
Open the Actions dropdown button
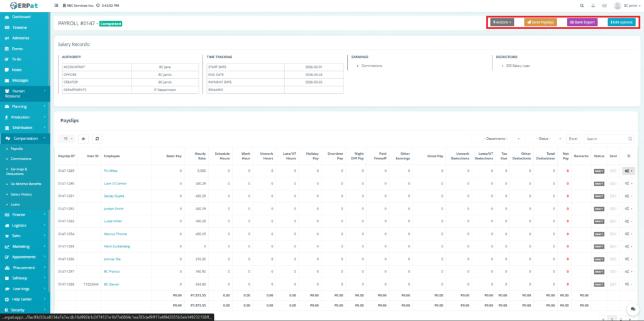coord(502,22)
